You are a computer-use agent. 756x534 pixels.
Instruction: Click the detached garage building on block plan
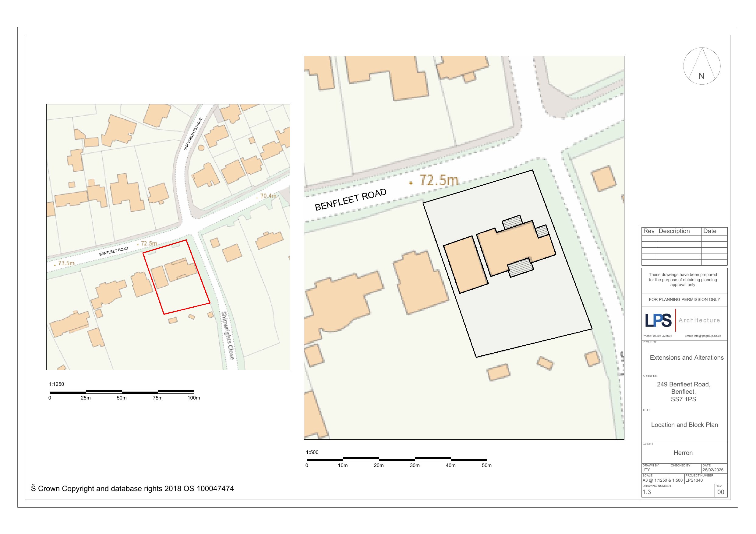[466, 264]
